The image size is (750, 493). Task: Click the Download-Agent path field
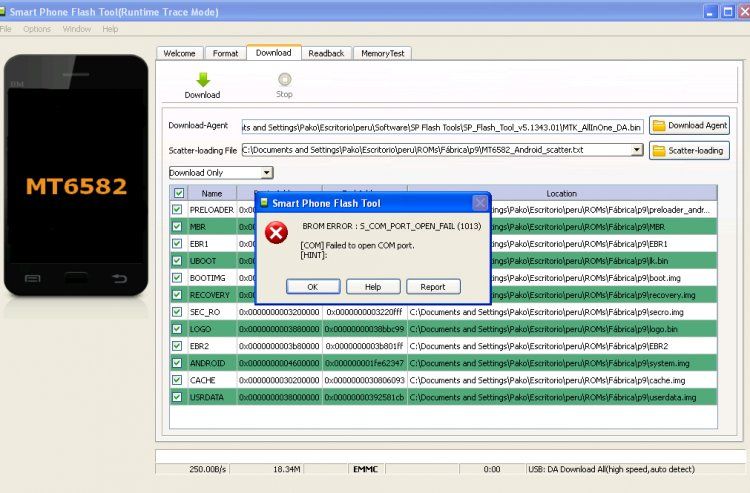(x=442, y=127)
